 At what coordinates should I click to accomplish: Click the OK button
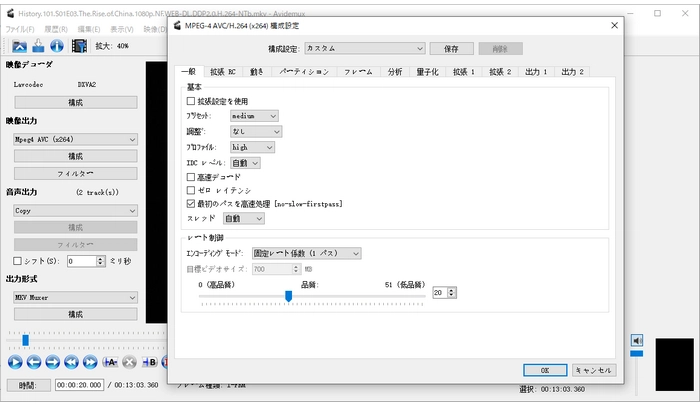[x=545, y=369]
